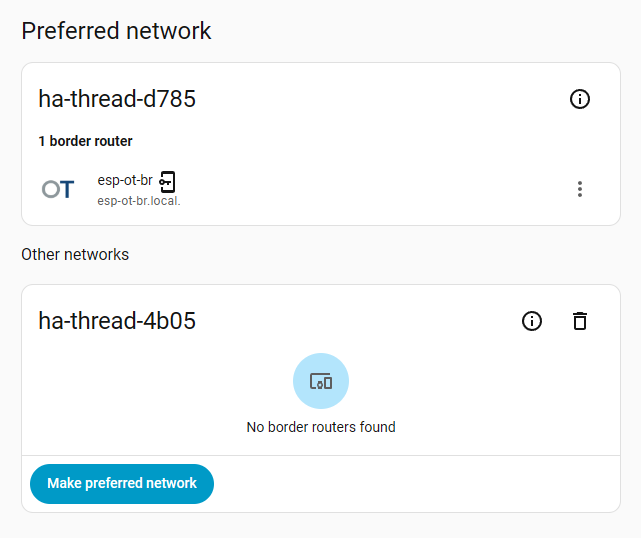Click the blue no-routers devices icon
This screenshot has width=641, height=538.
pos(321,381)
